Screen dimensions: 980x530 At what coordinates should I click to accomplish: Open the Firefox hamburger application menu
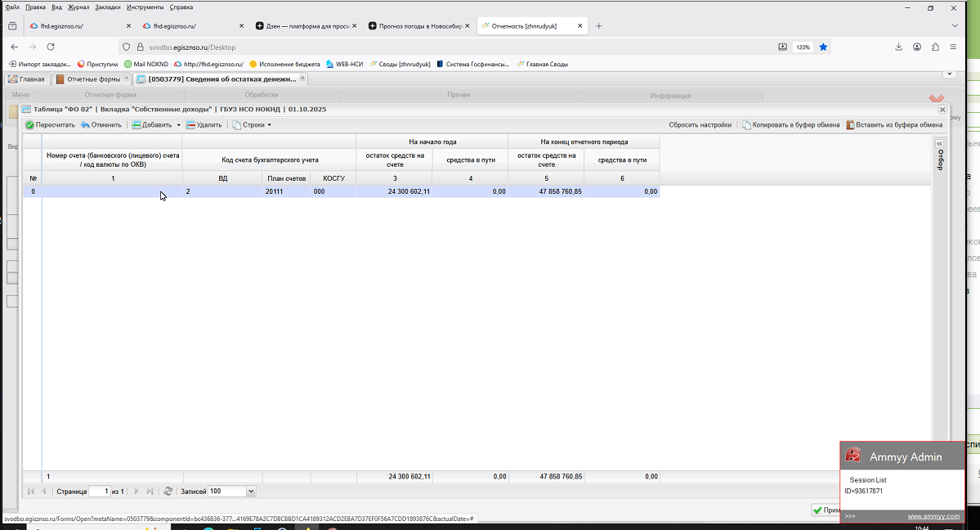[x=953, y=47]
